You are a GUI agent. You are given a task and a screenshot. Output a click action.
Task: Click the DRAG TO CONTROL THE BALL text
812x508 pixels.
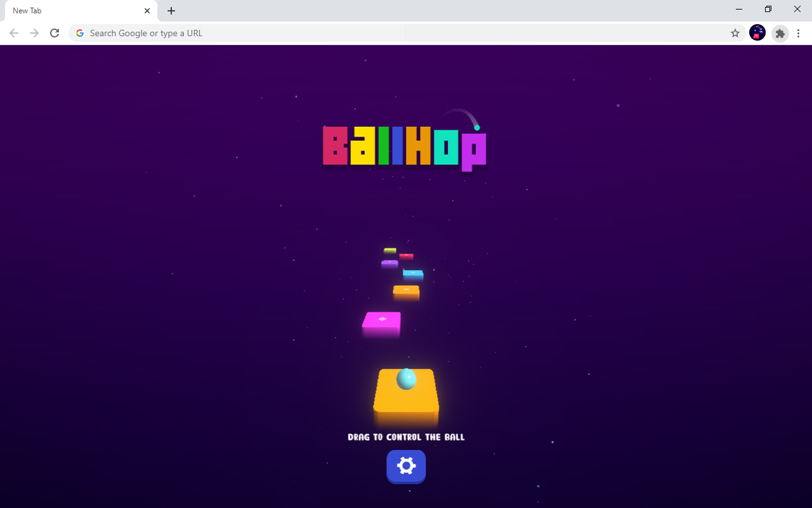click(406, 437)
